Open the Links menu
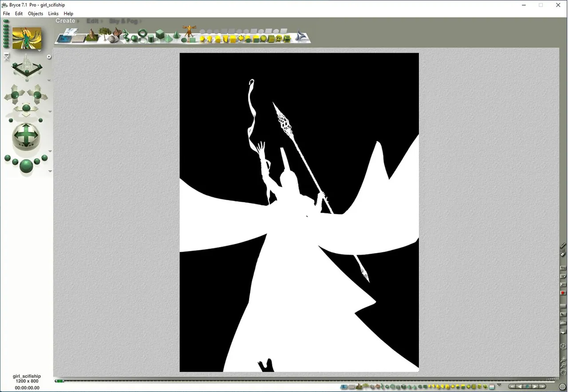Image resolution: width=568 pixels, height=392 pixels. click(53, 14)
